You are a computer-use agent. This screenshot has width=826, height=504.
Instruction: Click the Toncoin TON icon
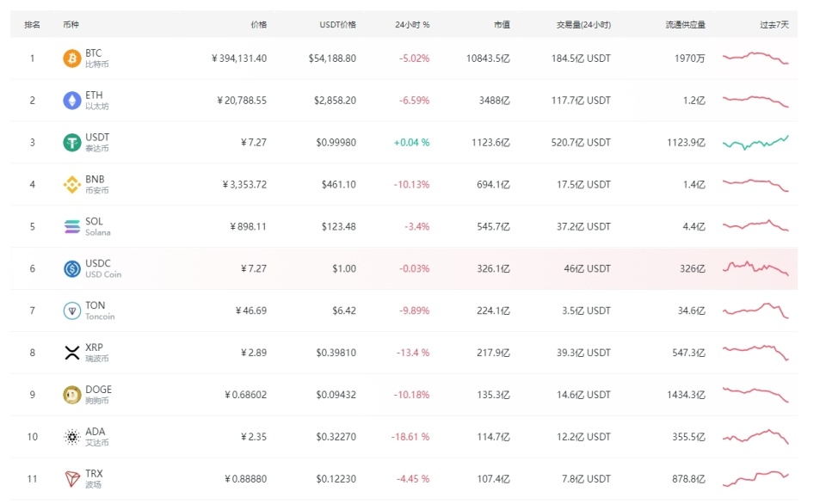tap(72, 310)
